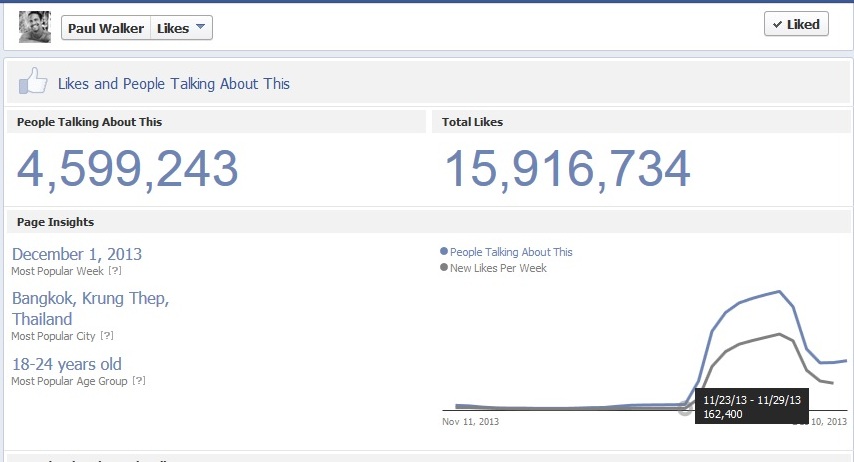Image resolution: width=854 pixels, height=462 pixels.
Task: Open Paul Walker's profile picture thumbnail
Action: click(35, 27)
